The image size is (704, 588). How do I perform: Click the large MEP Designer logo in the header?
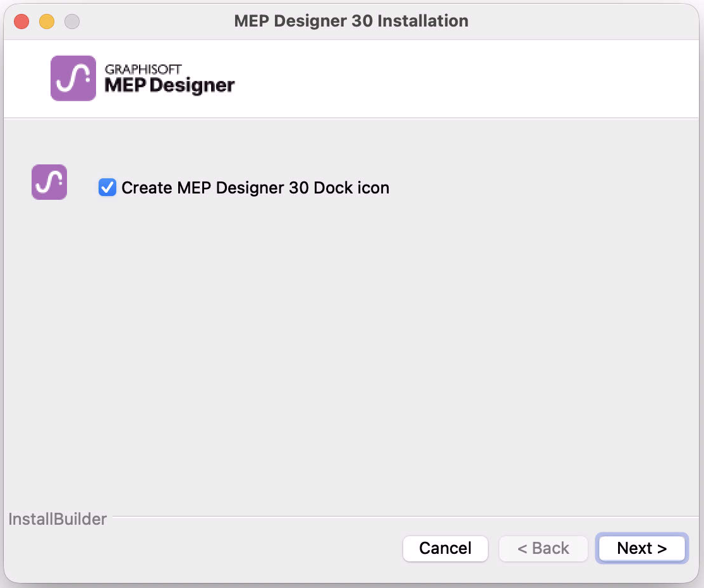pos(73,78)
